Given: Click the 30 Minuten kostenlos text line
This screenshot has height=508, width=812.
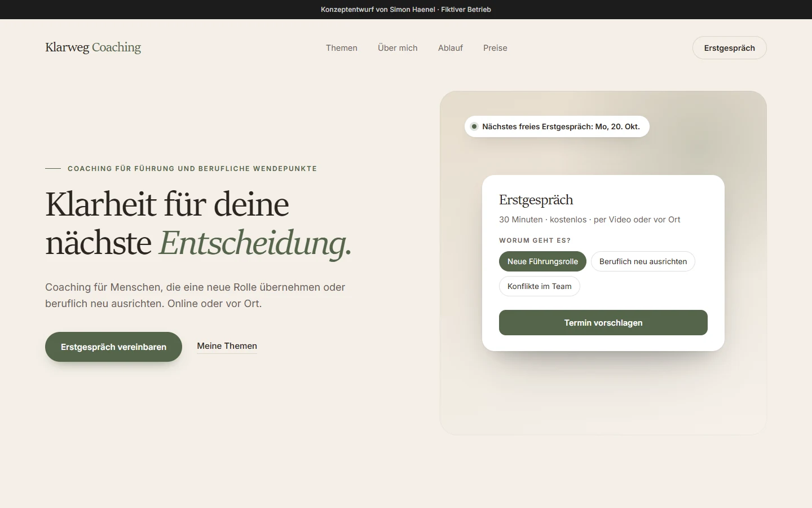Looking at the screenshot, I should coord(589,220).
